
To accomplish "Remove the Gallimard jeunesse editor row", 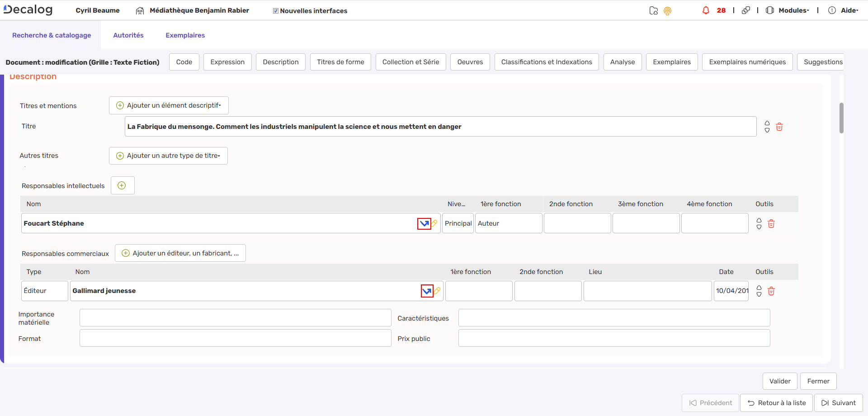I will pyautogui.click(x=771, y=291).
